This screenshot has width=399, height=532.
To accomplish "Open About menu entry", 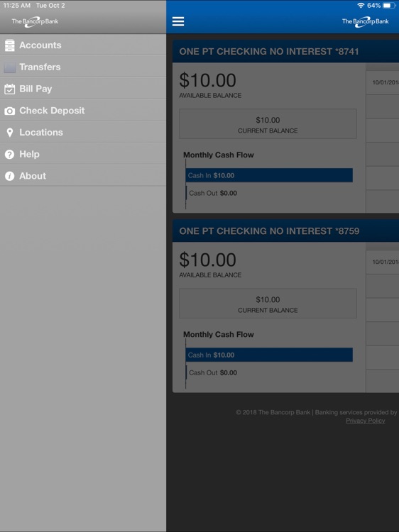I will pyautogui.click(x=83, y=176).
